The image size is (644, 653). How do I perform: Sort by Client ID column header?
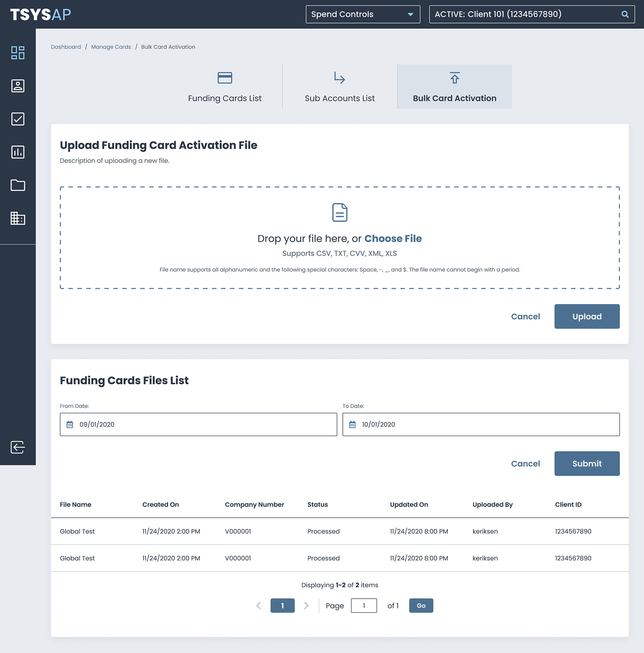568,504
